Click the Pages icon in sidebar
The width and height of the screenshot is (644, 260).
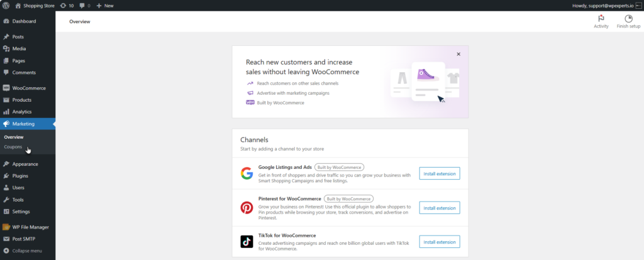click(6, 61)
